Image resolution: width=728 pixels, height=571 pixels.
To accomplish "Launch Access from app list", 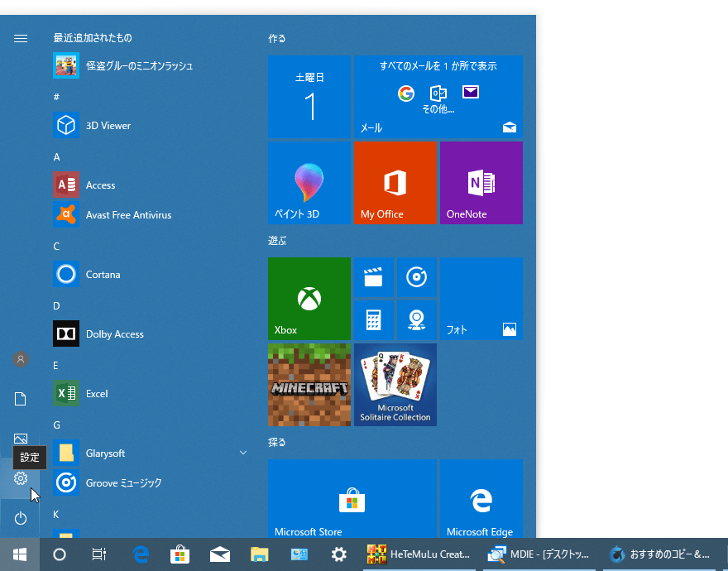I will pyautogui.click(x=150, y=185).
